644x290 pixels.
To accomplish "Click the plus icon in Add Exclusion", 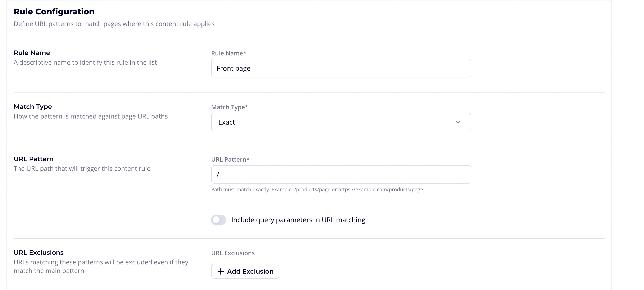I will 220,271.
